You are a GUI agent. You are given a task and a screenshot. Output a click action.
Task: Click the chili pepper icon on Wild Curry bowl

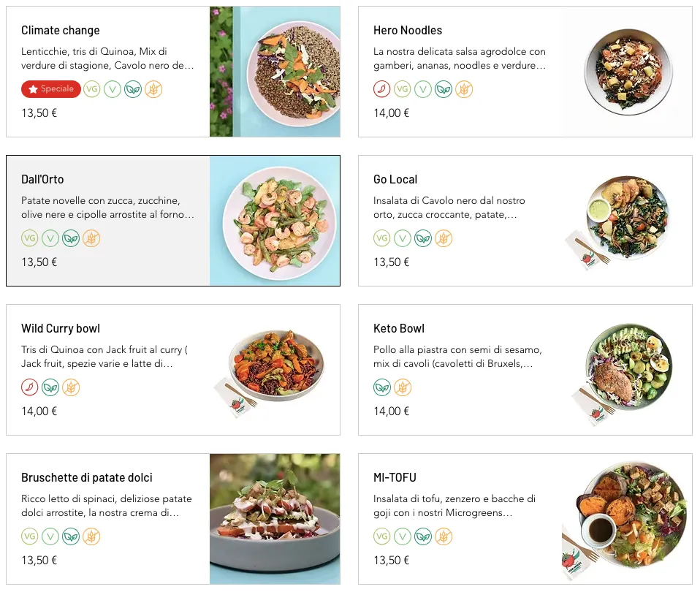click(30, 387)
